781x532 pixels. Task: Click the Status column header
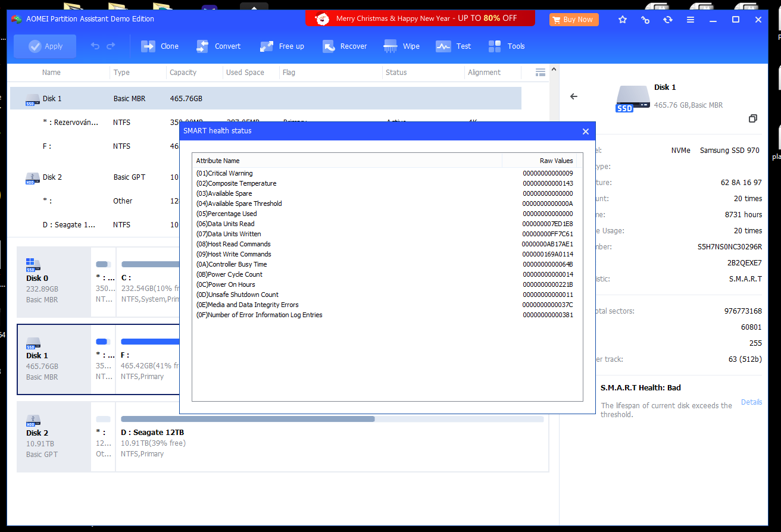pos(396,73)
